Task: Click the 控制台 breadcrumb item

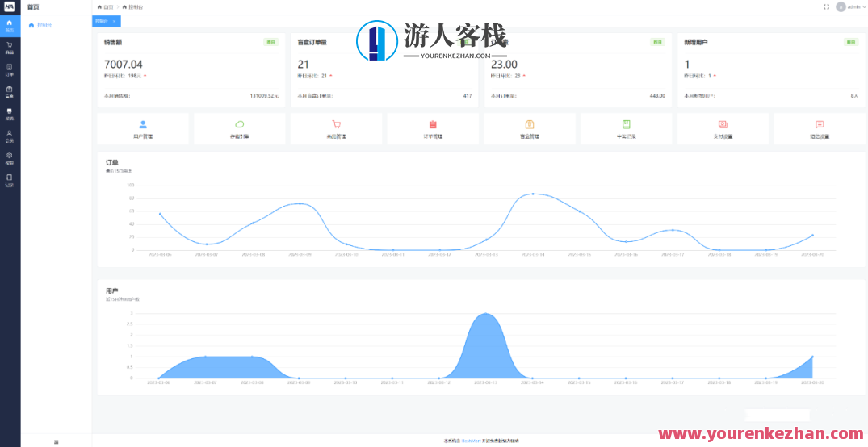Action: [133, 7]
